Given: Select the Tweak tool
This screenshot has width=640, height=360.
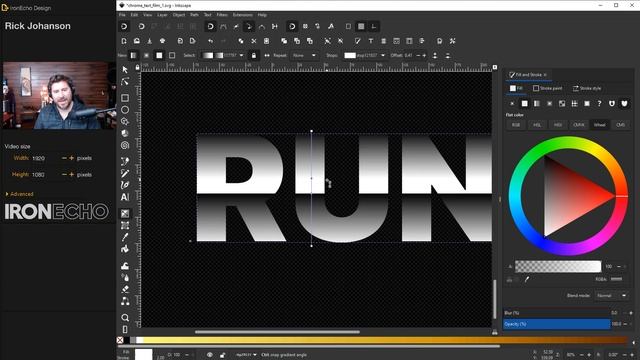Looking at the screenshot, I should [125, 266].
